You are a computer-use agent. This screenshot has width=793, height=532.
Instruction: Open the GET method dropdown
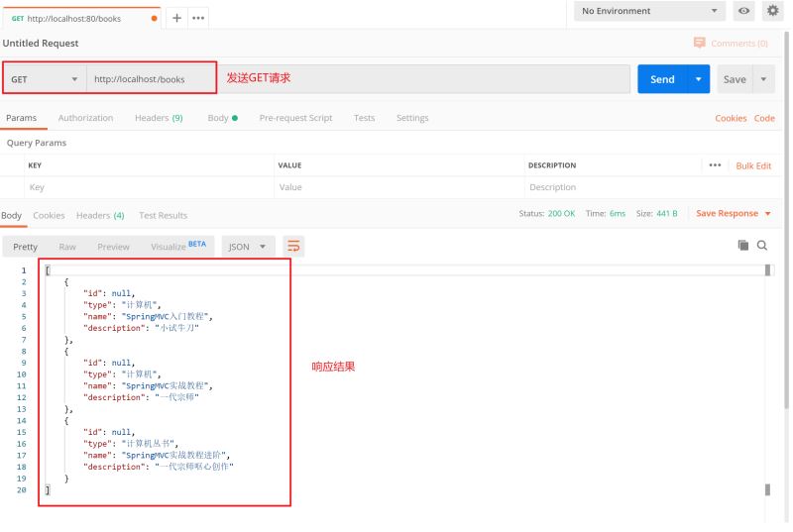tap(45, 79)
